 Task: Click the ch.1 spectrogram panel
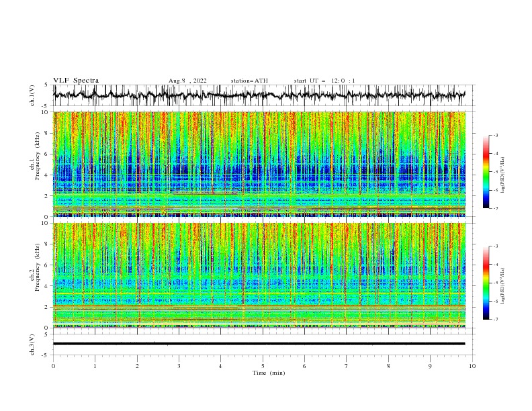259,164
